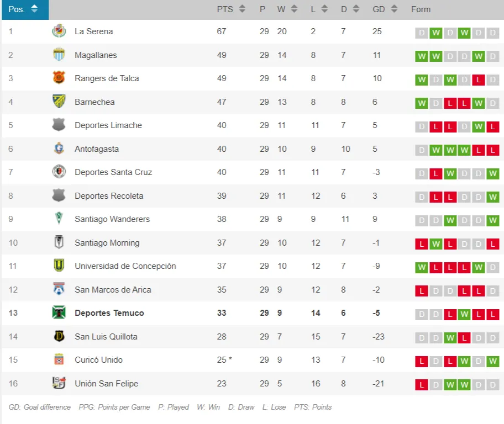The width and height of the screenshot is (504, 424).
Task: Sort standings by PTS column arrows
Action: pos(242,9)
